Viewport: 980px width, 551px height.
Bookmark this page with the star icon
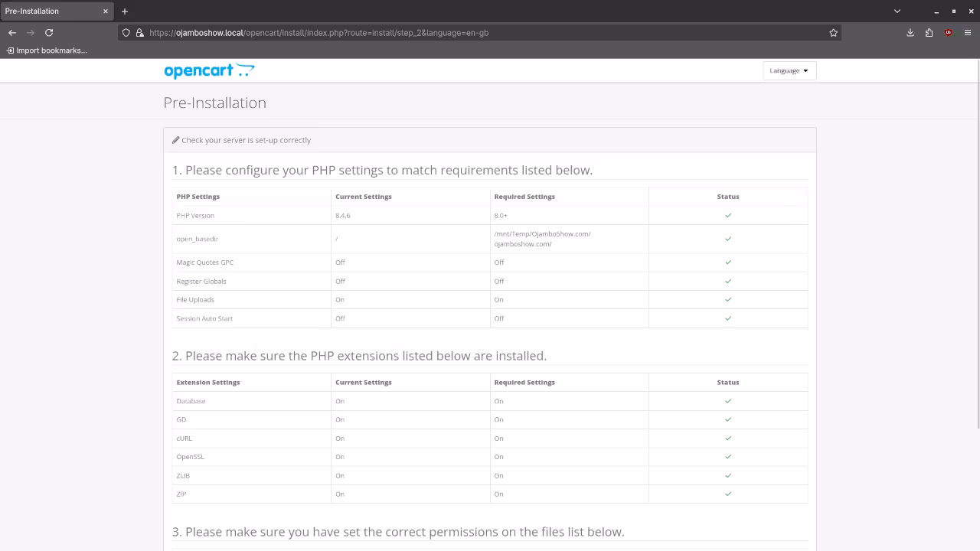point(833,33)
